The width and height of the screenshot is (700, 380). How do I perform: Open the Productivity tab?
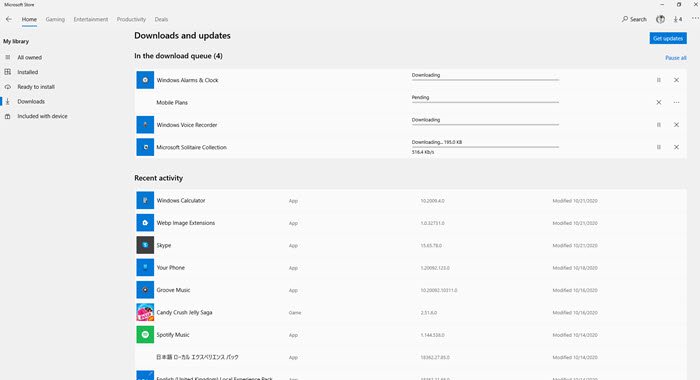131,19
